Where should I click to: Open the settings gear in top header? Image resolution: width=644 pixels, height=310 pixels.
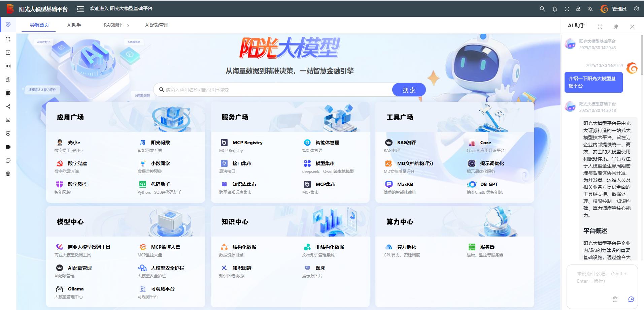636,9
